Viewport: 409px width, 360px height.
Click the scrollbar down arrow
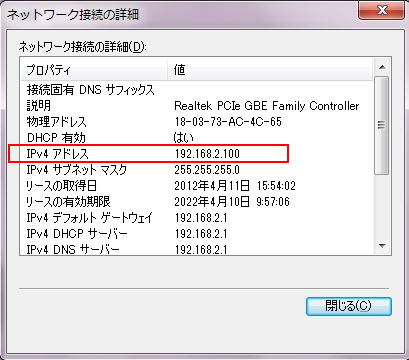point(382,246)
